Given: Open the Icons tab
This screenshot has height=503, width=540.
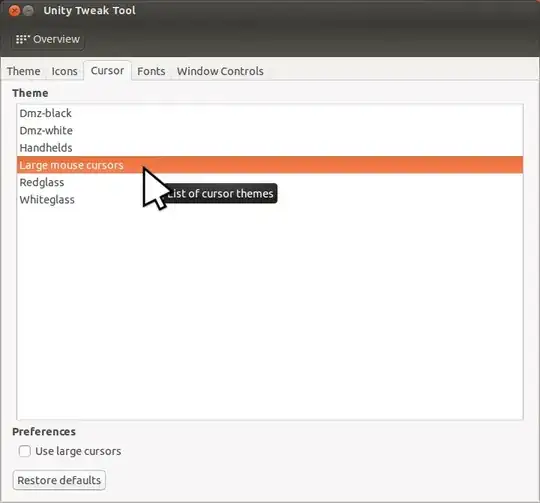Looking at the screenshot, I should (x=64, y=71).
